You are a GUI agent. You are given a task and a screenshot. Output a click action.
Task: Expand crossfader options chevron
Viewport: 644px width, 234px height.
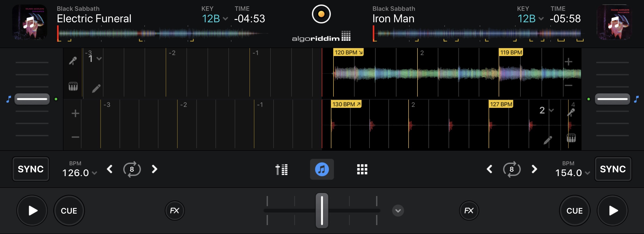(398, 211)
